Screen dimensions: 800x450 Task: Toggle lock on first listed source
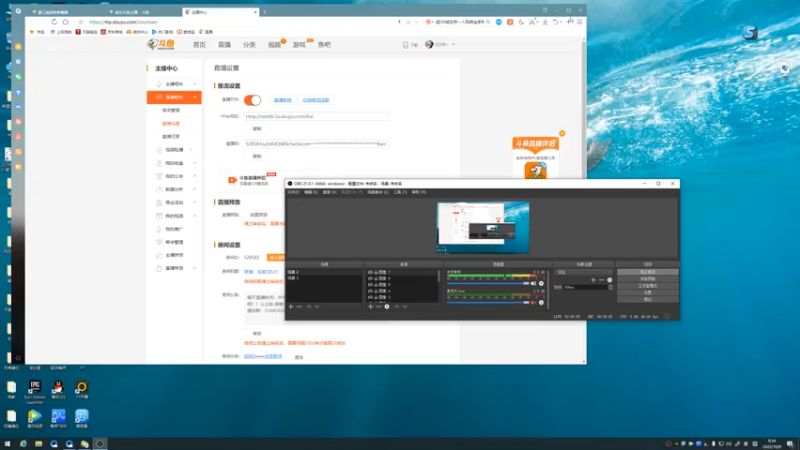[x=376, y=272]
